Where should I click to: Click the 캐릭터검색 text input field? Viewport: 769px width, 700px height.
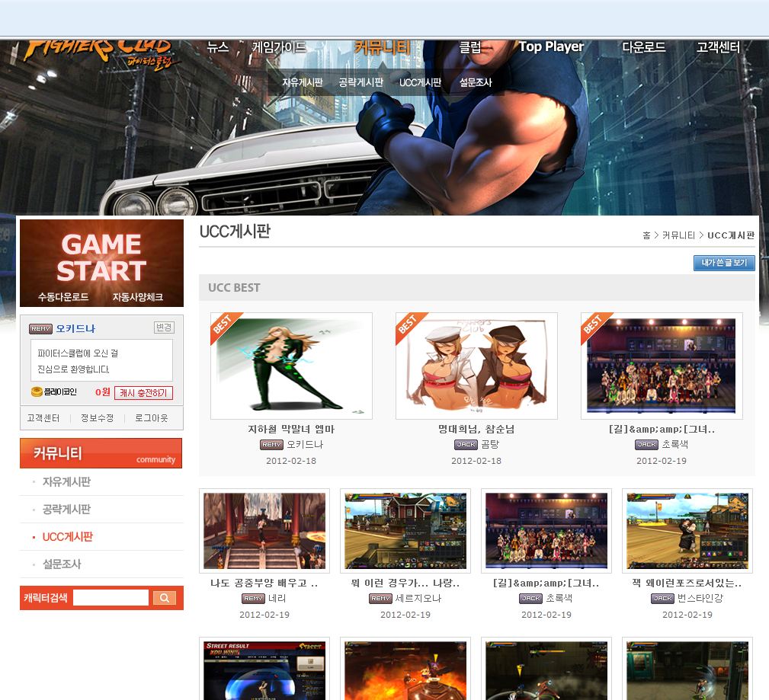pos(111,598)
